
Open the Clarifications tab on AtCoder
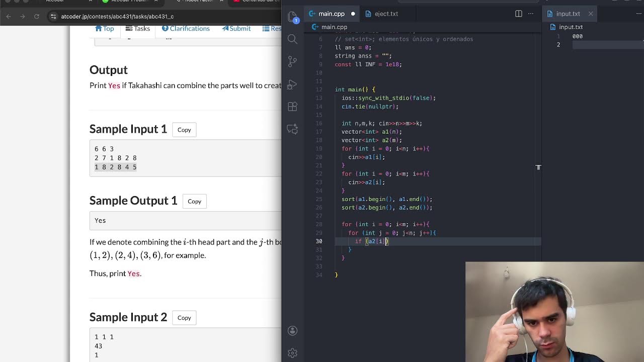[186, 29]
